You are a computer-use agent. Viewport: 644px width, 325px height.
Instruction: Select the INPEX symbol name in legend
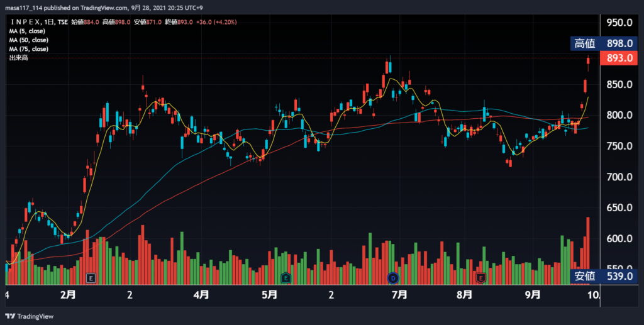click(26, 22)
